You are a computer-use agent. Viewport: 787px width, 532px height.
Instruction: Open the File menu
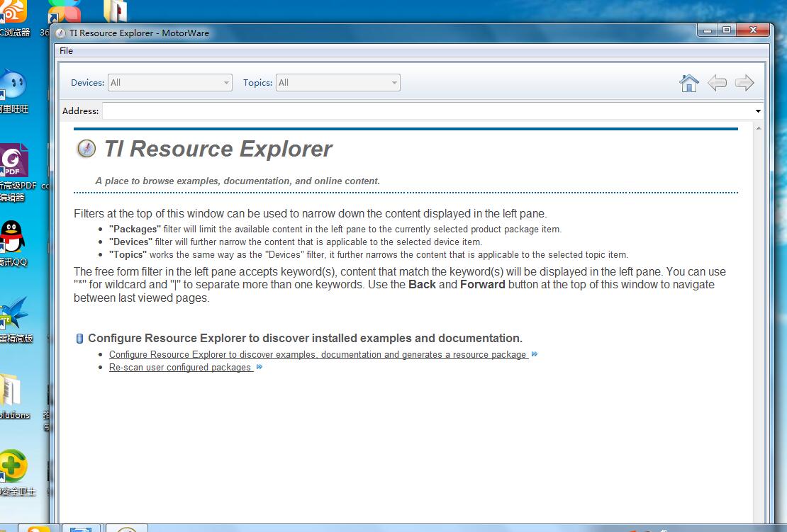tap(66, 50)
